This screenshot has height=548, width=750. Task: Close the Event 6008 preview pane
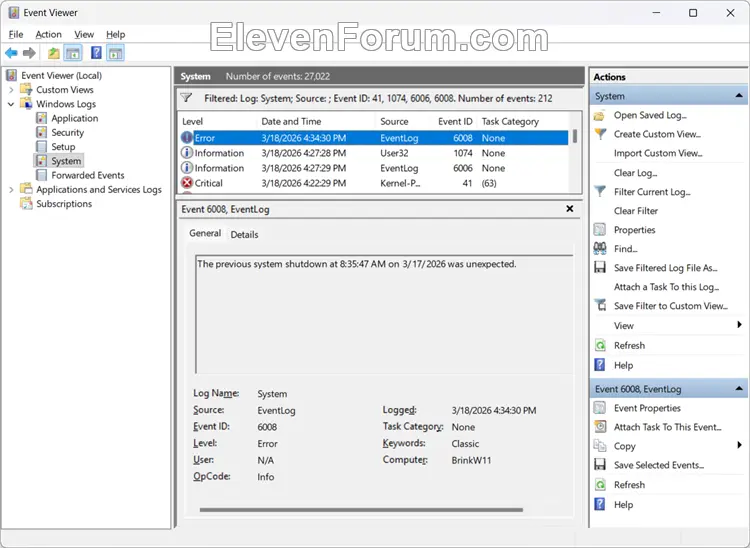(x=570, y=208)
